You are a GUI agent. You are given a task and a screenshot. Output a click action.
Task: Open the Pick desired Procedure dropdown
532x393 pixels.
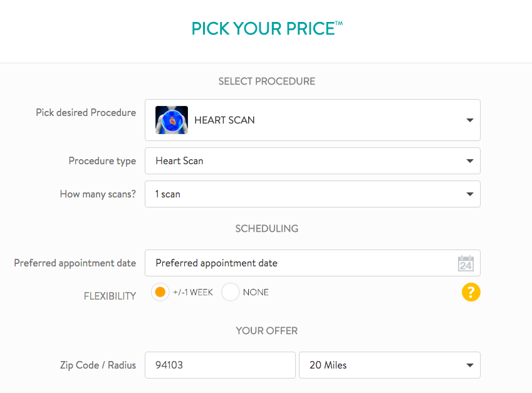(x=312, y=120)
